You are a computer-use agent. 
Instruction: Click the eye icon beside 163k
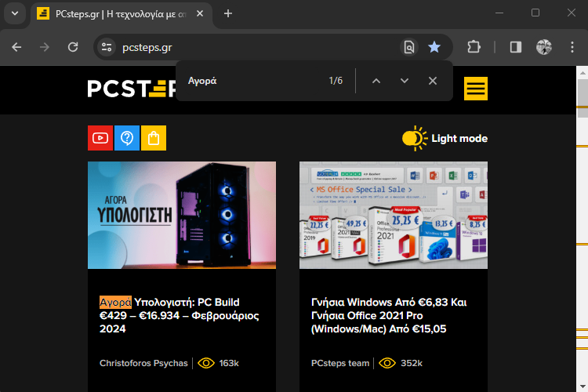click(x=206, y=363)
